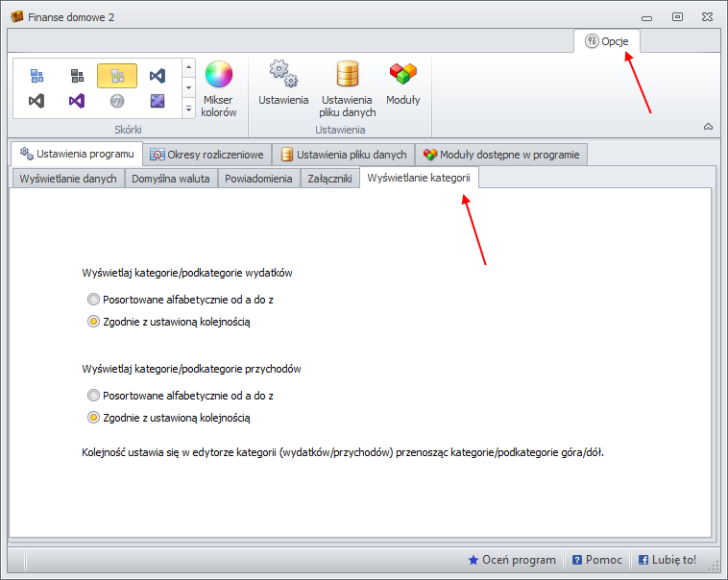Screen dimensions: 728x580
Task: Select alphabetical sorting for expense categories
Action: 93,300
